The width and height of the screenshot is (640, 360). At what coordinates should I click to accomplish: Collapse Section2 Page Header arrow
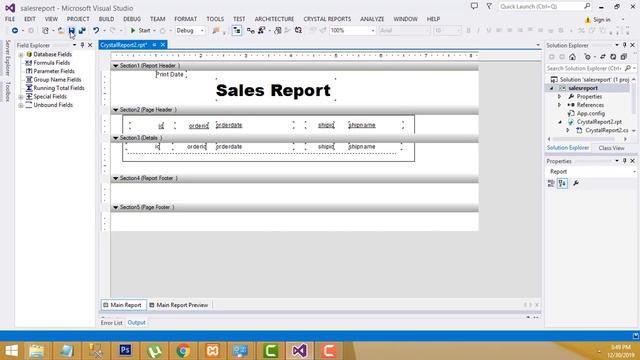coord(116,110)
